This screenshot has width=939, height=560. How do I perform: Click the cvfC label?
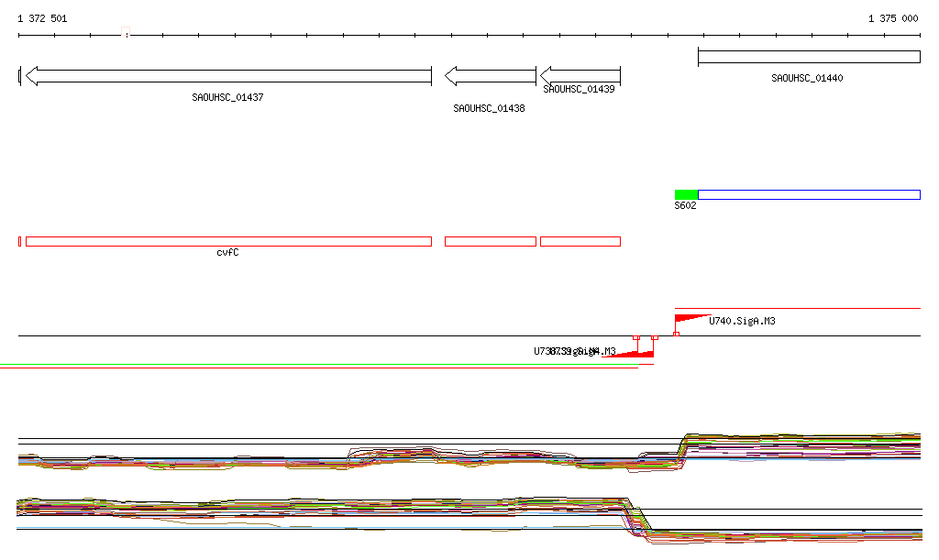point(227,252)
